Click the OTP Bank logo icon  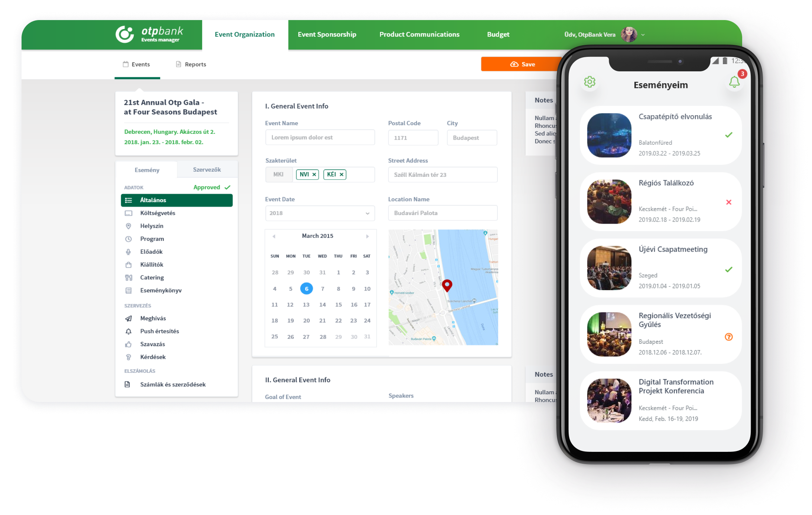pos(124,34)
